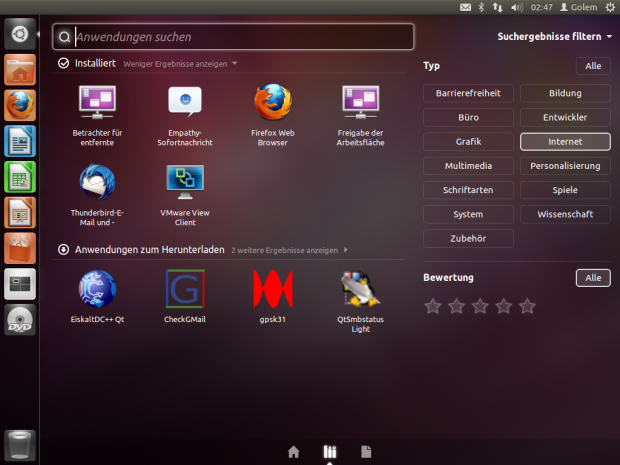Image resolution: width=620 pixels, height=465 pixels.
Task: Open the Betrachter für entfernte app
Action: pyautogui.click(x=97, y=115)
